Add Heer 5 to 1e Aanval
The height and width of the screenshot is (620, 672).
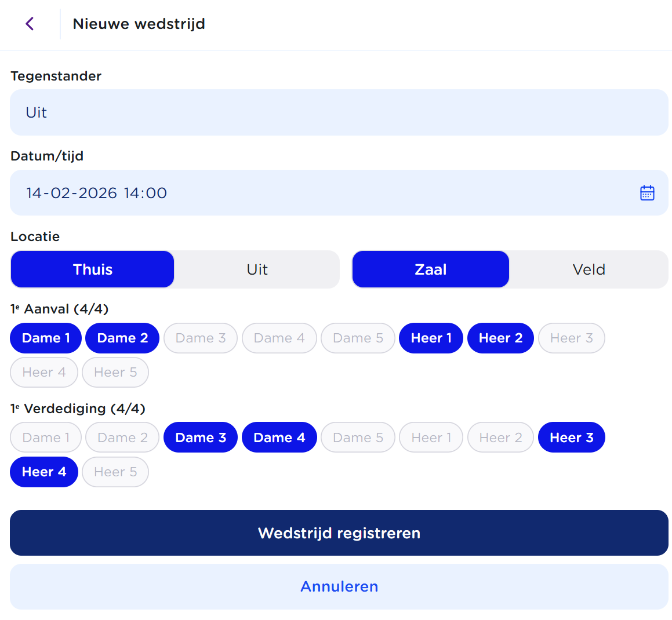pyautogui.click(x=115, y=372)
